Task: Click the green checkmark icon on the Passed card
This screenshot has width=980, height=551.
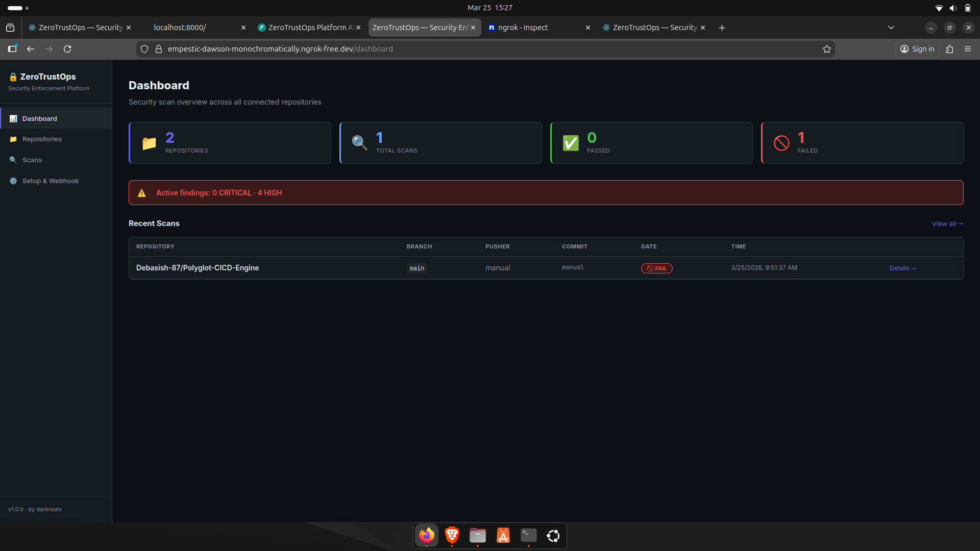Action: pyautogui.click(x=571, y=143)
